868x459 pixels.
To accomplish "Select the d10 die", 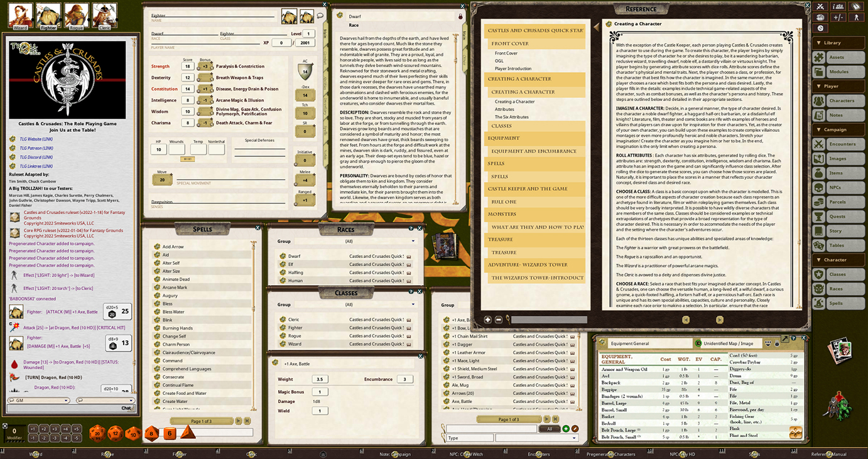I will pyautogui.click(x=133, y=433).
